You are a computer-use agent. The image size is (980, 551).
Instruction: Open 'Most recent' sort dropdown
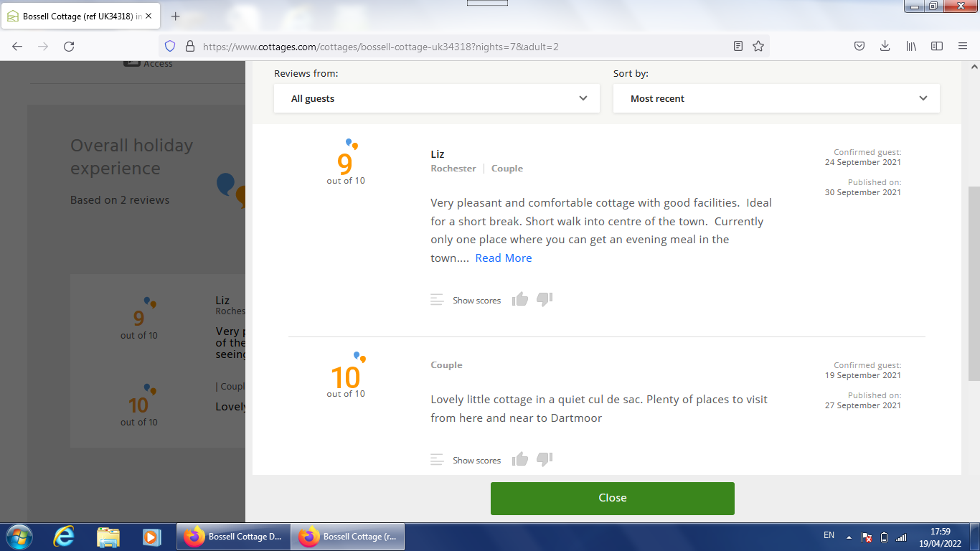[x=776, y=98]
